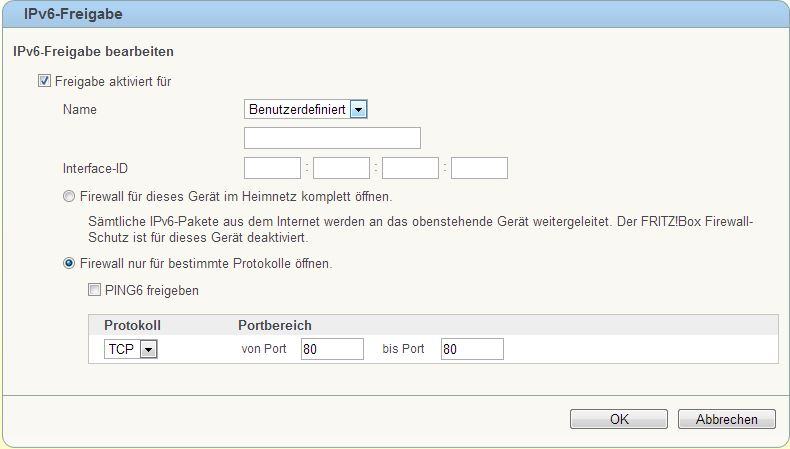Click the first Interface-ID field
Viewport: 790px width, 449px height.
coord(273,168)
